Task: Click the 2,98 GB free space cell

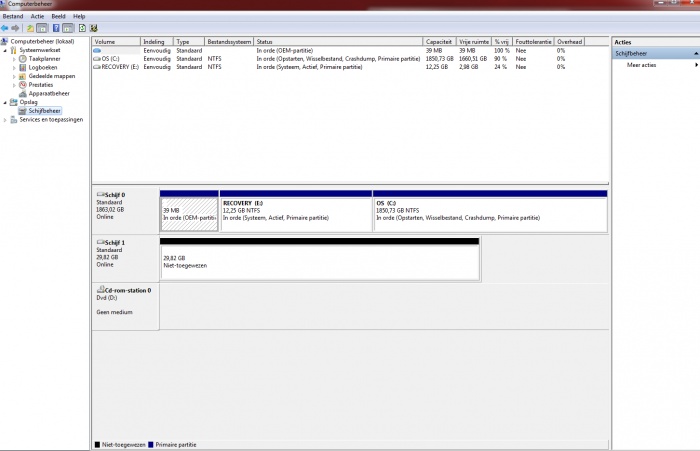Action: coord(468,67)
